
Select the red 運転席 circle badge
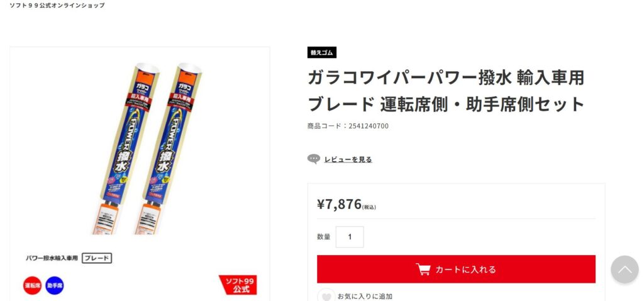(x=33, y=285)
